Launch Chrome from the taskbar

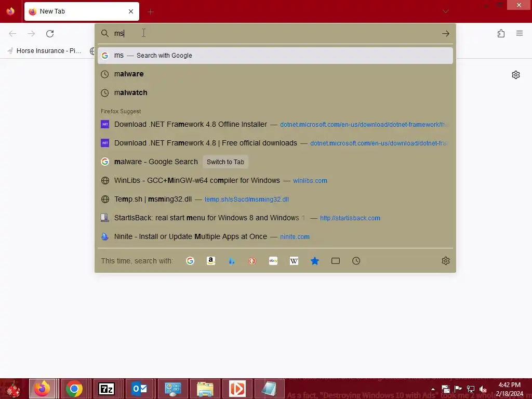click(x=74, y=389)
